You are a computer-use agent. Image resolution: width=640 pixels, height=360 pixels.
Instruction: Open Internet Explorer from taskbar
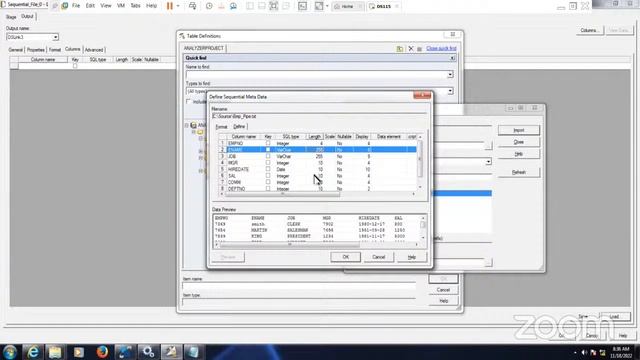[33, 352]
